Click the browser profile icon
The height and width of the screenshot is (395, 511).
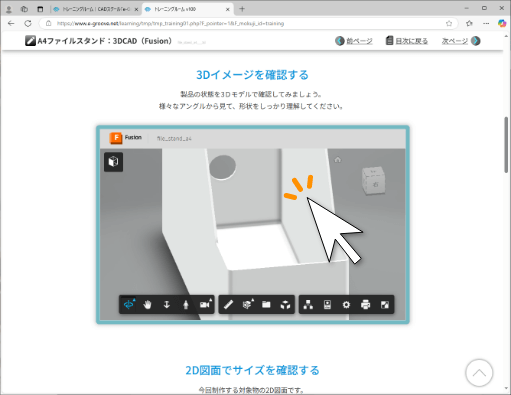pyautogui.click(x=9, y=9)
